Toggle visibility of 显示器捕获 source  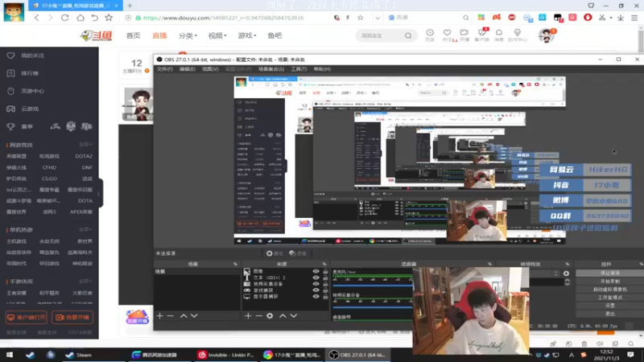click(316, 296)
